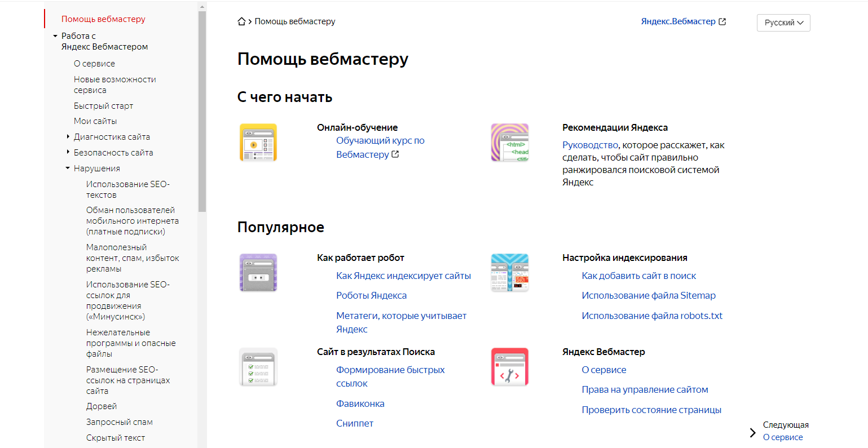Open Обман пользователей мобильного интернета item
868x448 pixels.
[x=133, y=221]
